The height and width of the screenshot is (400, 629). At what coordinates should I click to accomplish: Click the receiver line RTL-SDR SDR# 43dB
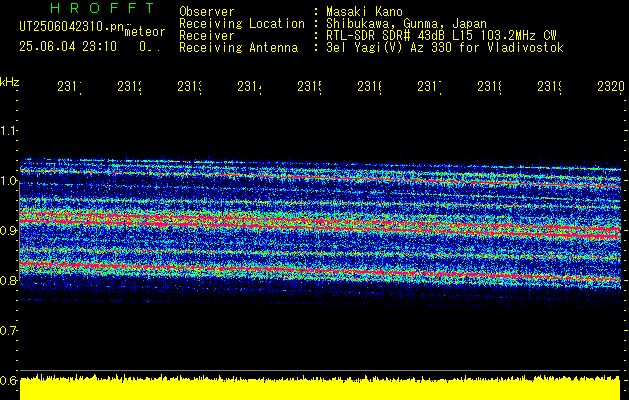coord(387,35)
